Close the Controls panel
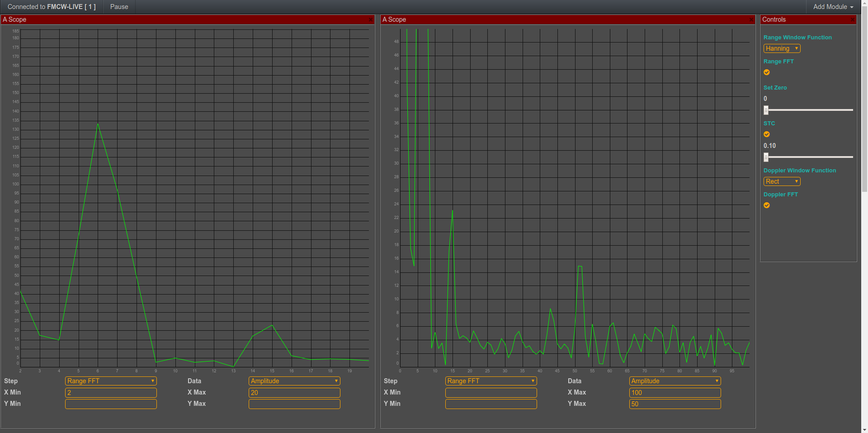 click(853, 20)
